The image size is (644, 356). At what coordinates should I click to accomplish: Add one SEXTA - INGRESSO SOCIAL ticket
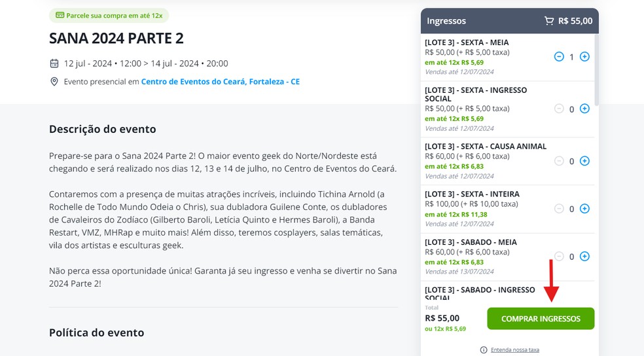[584, 109]
